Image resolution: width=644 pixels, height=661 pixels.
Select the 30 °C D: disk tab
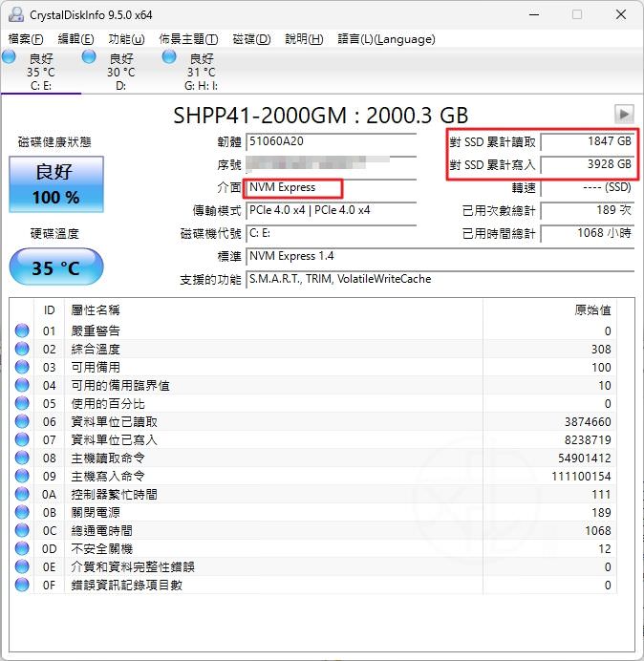121,71
